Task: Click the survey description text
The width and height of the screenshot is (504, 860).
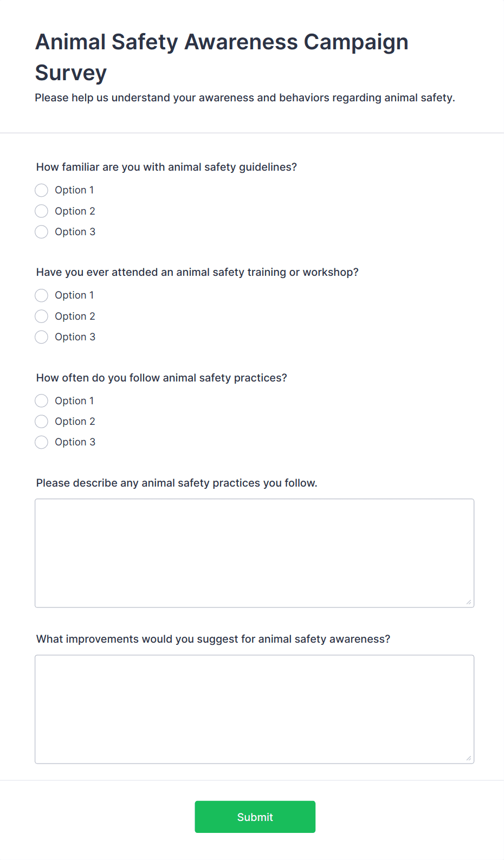Action: (245, 98)
